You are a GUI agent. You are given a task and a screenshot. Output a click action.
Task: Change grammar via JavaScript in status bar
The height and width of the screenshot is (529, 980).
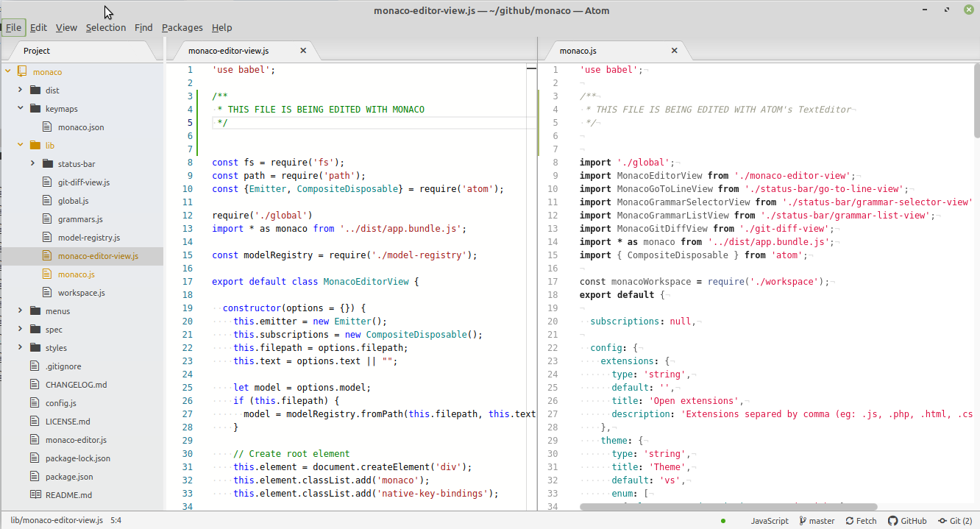pos(770,520)
